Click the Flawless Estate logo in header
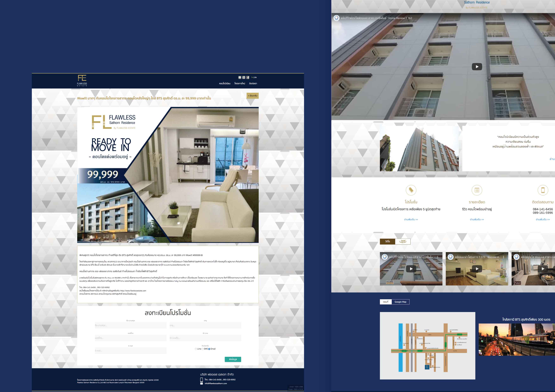Viewport: 555px width, 392px height. tap(82, 81)
